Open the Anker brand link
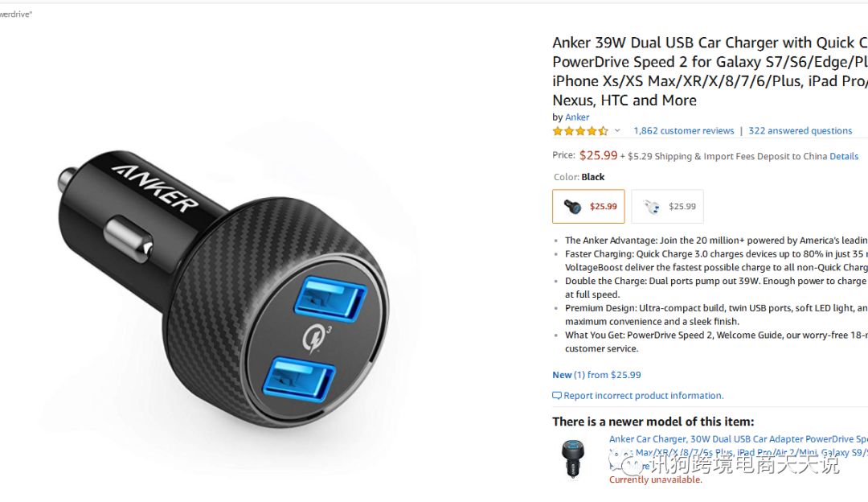 coord(577,117)
